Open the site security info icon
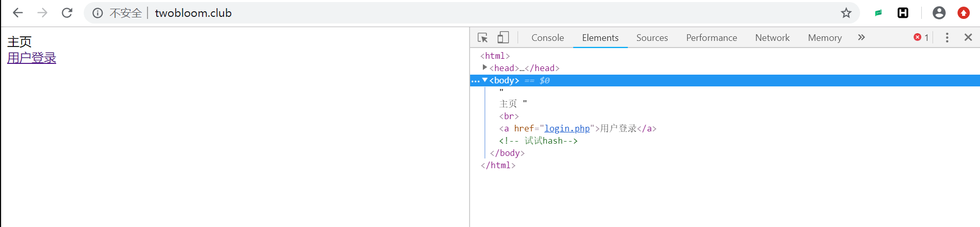Image resolution: width=980 pixels, height=227 pixels. click(x=97, y=13)
